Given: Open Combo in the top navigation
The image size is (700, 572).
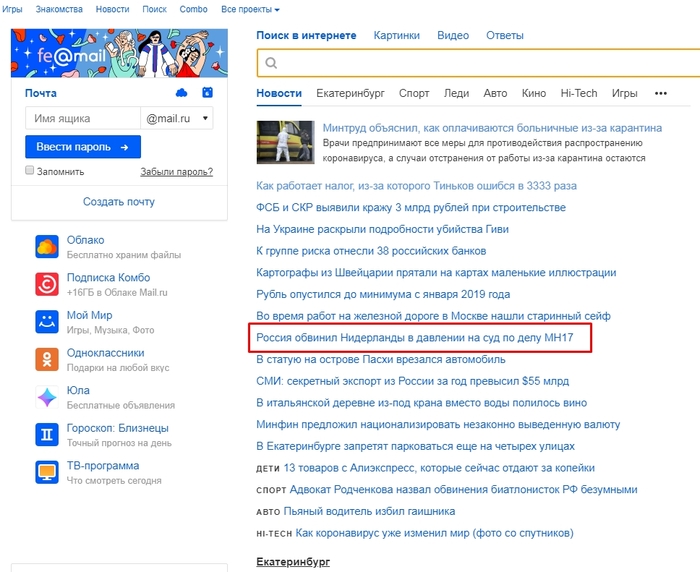Looking at the screenshot, I should coord(193,9).
